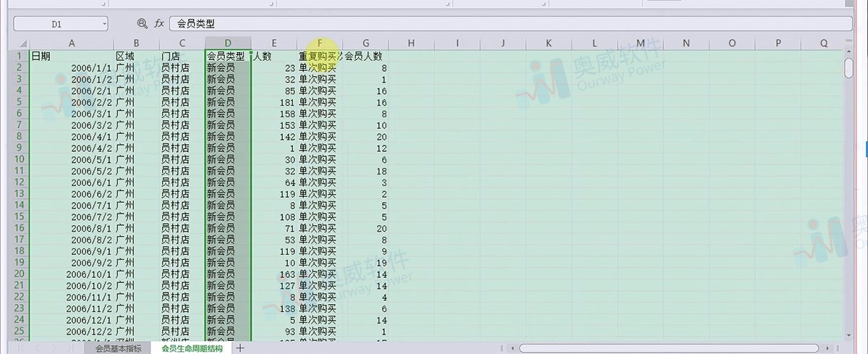Click the 人数 cell with value 181
This screenshot has width=868, height=354.
tap(274, 102)
